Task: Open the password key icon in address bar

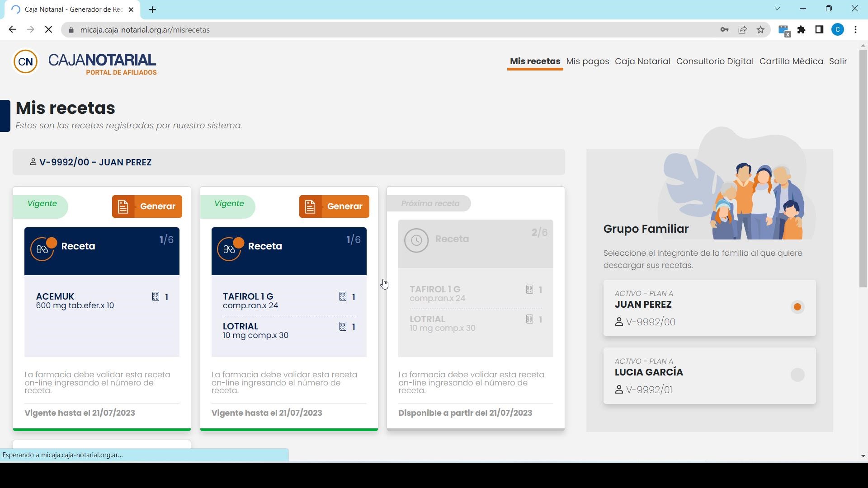Action: (724, 30)
